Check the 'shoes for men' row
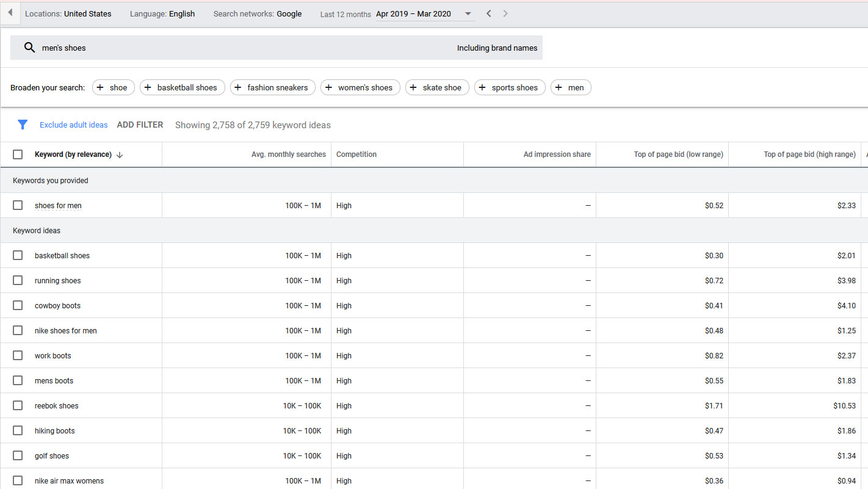This screenshot has width=868, height=489. pyautogui.click(x=18, y=205)
